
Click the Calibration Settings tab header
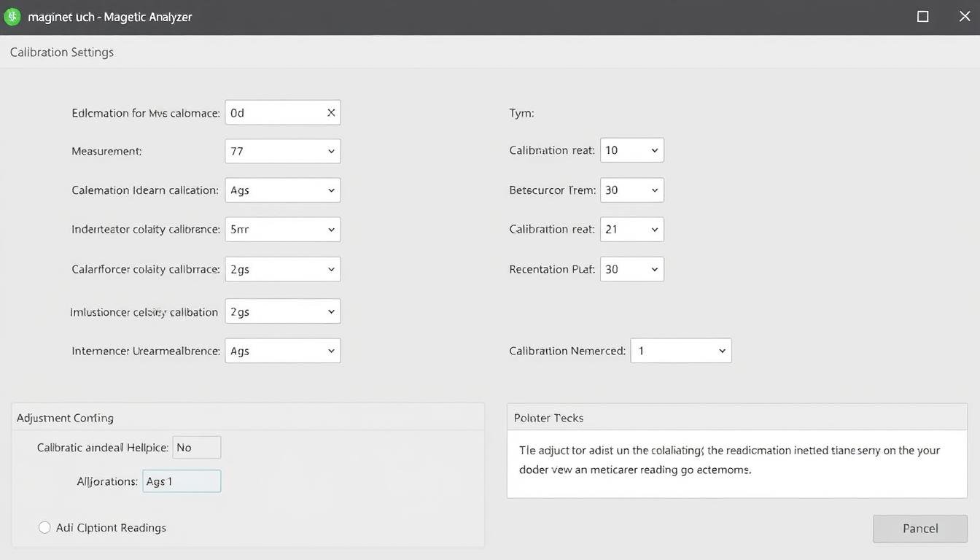point(62,52)
